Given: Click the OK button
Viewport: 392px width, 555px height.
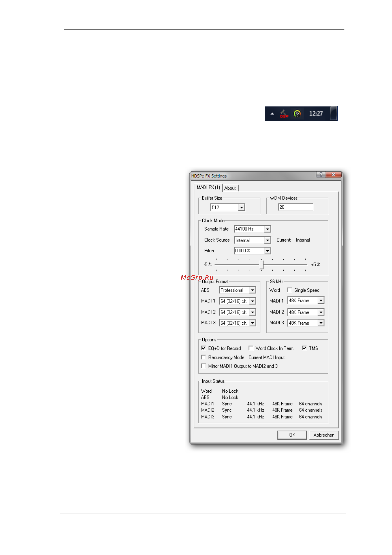Looking at the screenshot, I should 292,435.
